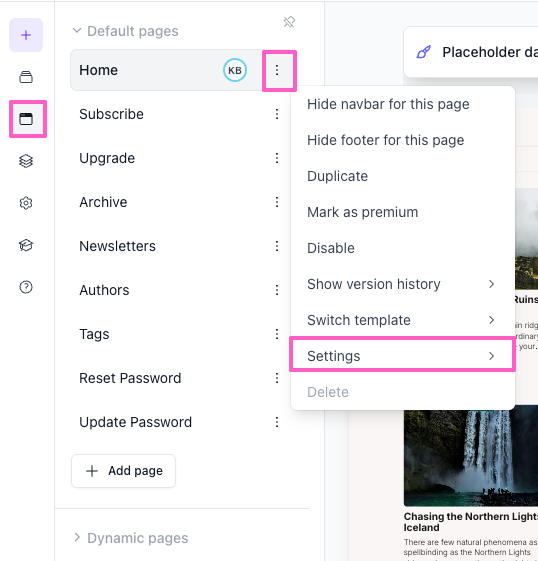Screen dimensions: 538x561
Task: Open the pages window icon in sidebar
Action: (x=26, y=119)
